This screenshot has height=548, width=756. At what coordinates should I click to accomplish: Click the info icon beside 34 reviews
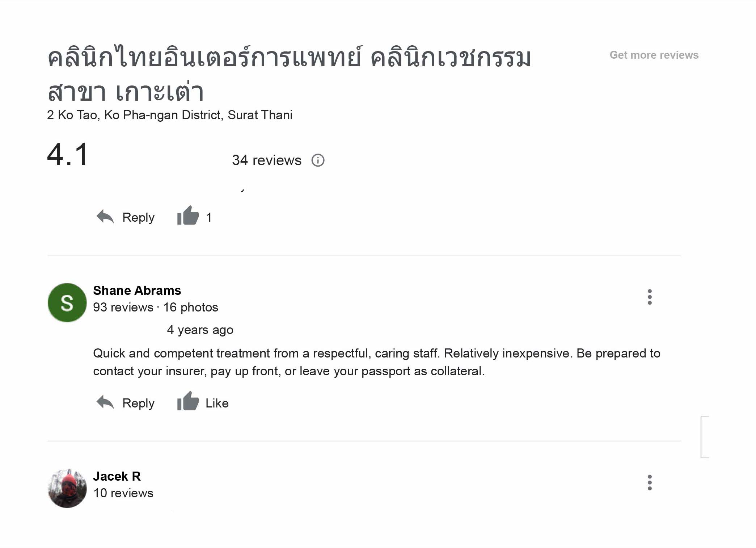(x=318, y=160)
